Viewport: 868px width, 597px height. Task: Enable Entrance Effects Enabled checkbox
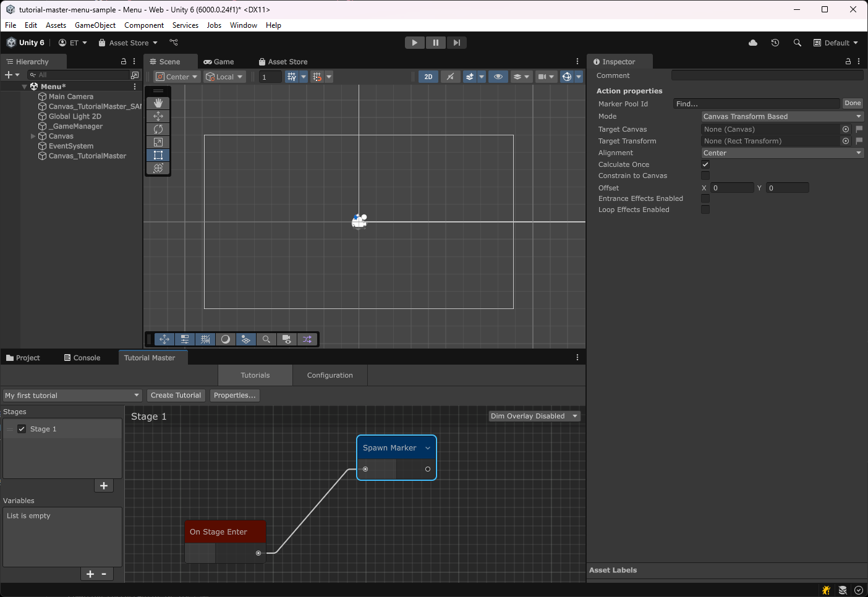click(705, 198)
